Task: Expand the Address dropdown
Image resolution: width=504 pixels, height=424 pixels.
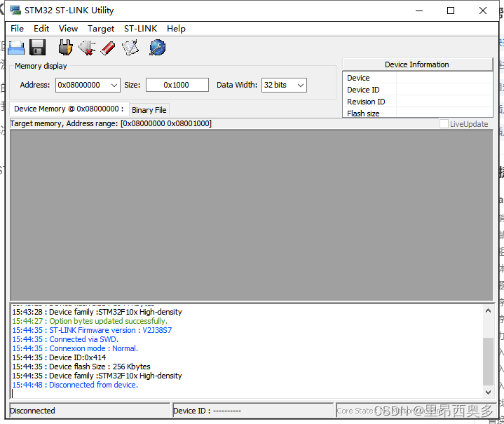Action: tap(114, 85)
